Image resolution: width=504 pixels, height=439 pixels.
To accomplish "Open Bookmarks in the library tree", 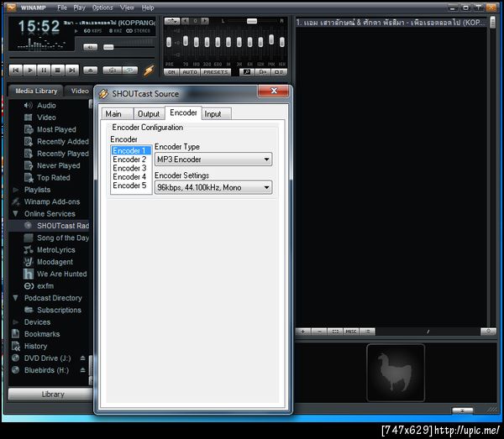I will click(x=42, y=334).
